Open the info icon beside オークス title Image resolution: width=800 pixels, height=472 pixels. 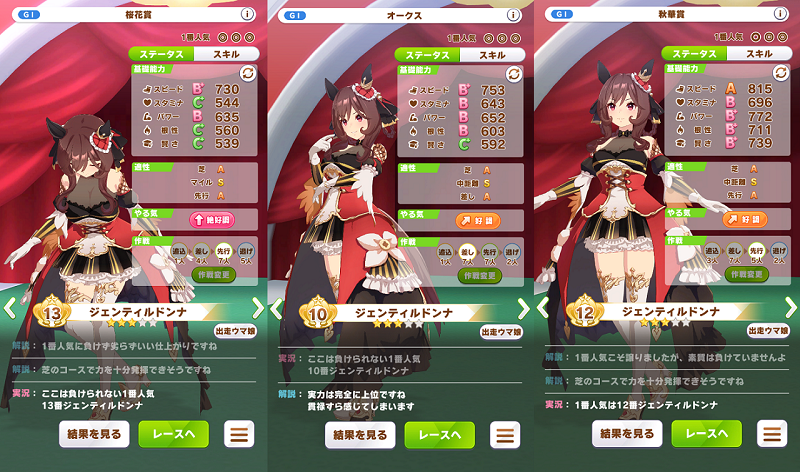(513, 15)
